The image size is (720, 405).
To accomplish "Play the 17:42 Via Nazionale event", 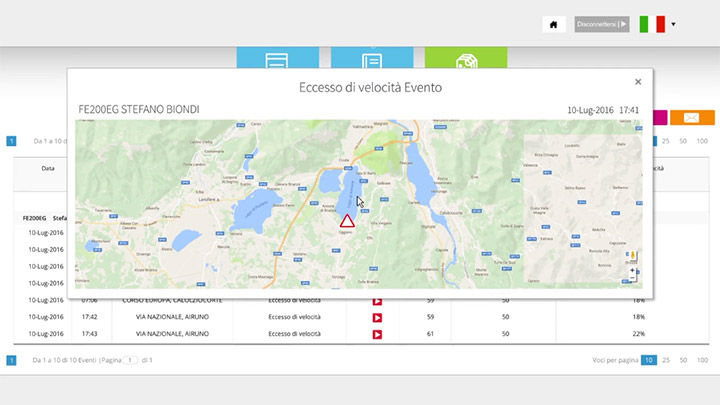I will (x=377, y=317).
